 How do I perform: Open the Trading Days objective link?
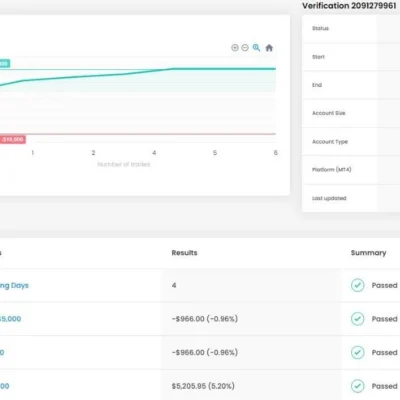coord(14,285)
